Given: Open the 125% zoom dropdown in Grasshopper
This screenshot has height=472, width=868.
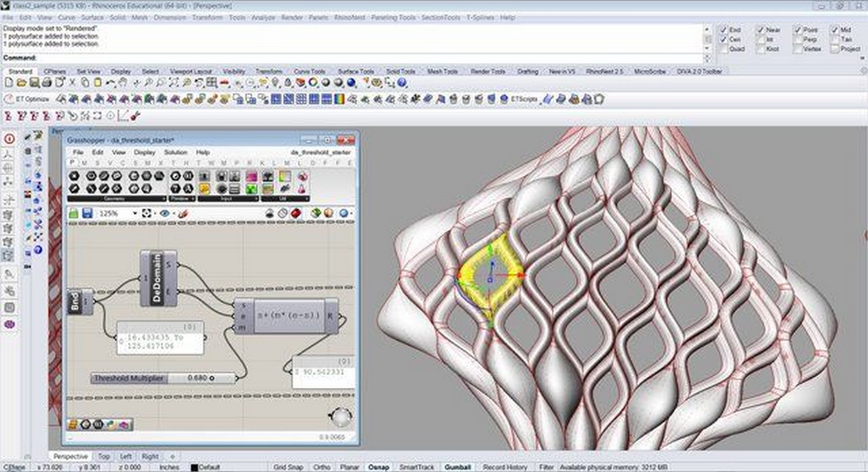Looking at the screenshot, I should [x=135, y=214].
